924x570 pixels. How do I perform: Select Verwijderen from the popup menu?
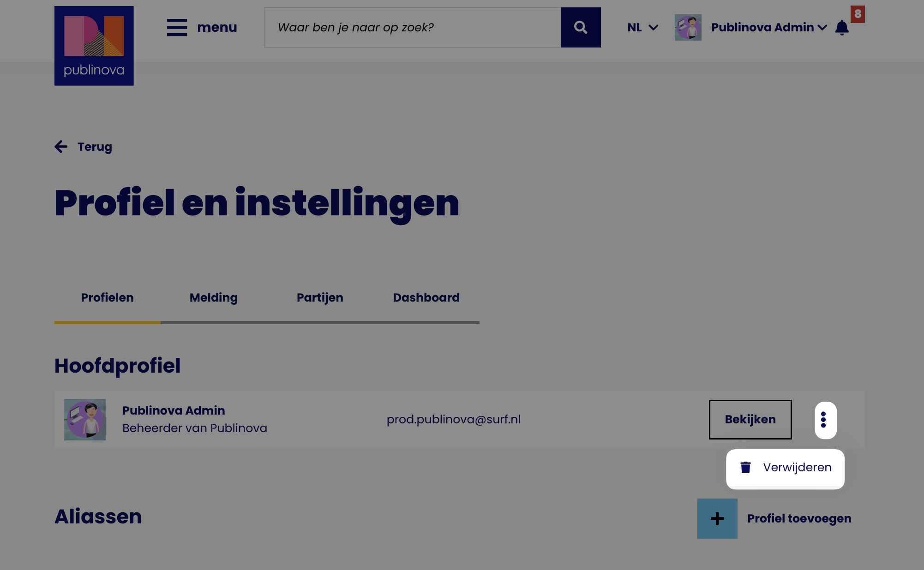point(797,468)
